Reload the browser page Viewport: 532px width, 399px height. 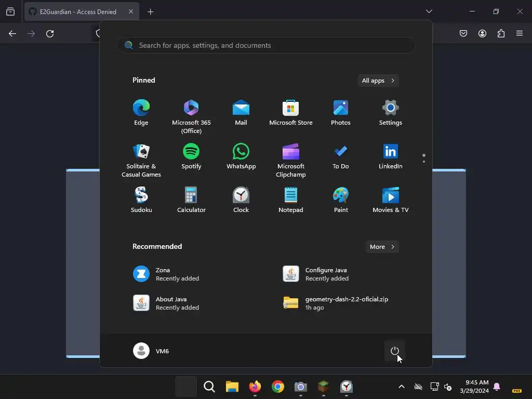point(50,34)
